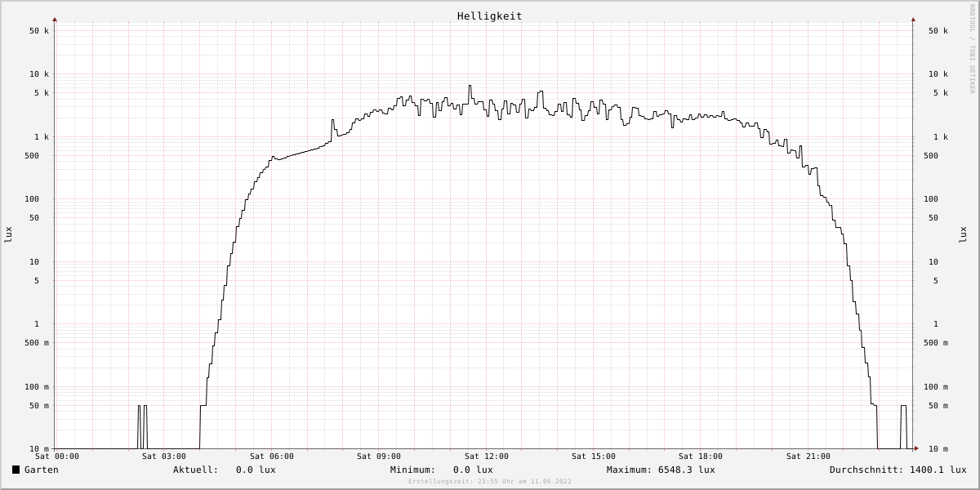Screen dimensions: 980x490
Task: Click the "Minimum:" label
Action: (413, 470)
